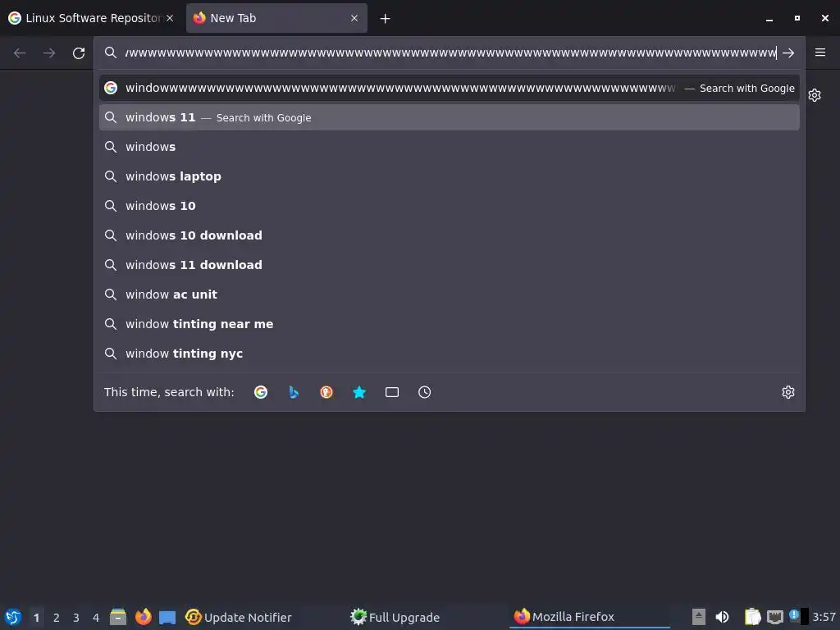Click in the address bar text field
This screenshot has height=630, width=840.
pyautogui.click(x=450, y=53)
